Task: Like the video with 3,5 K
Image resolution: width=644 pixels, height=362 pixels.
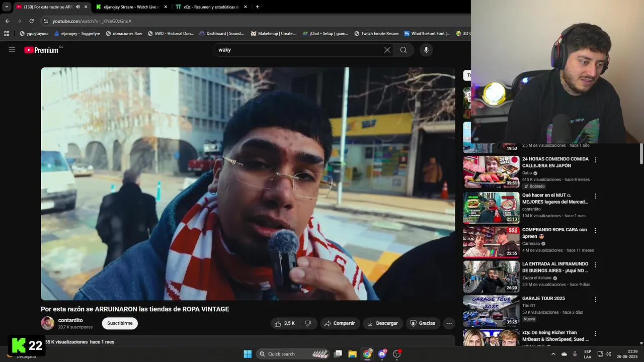Action: pyautogui.click(x=285, y=323)
